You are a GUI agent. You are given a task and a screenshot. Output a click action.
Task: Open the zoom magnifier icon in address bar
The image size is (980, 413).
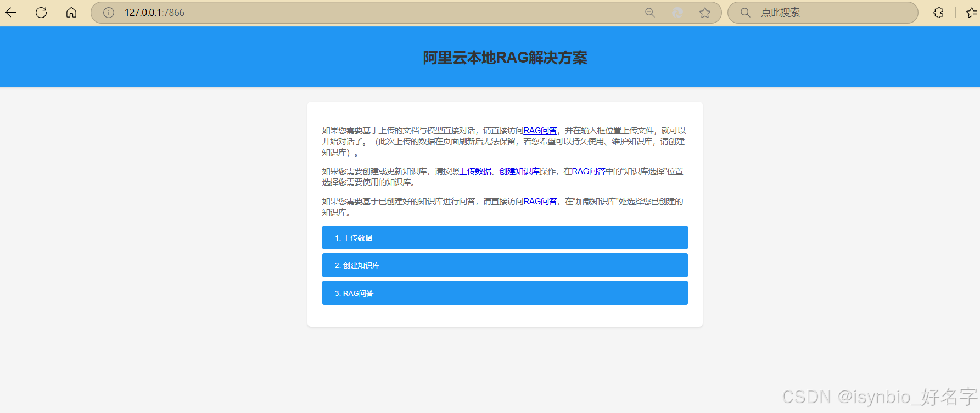pyautogui.click(x=650, y=12)
